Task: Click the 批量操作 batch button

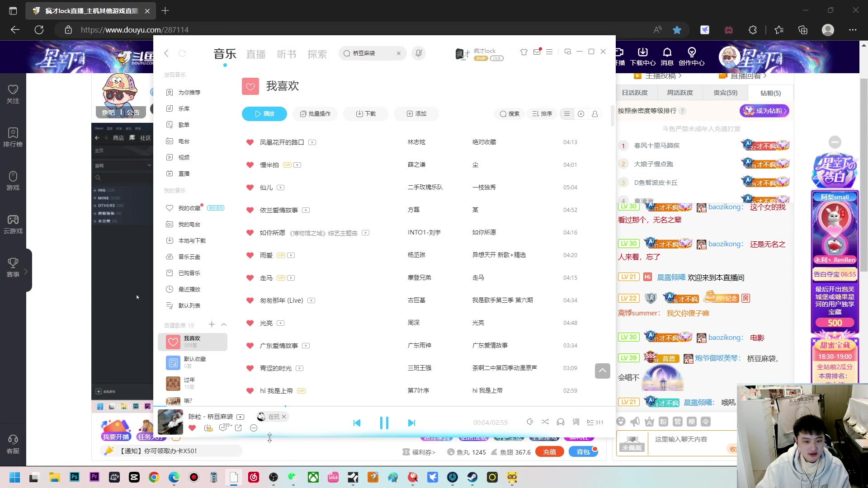Action: 316,114
